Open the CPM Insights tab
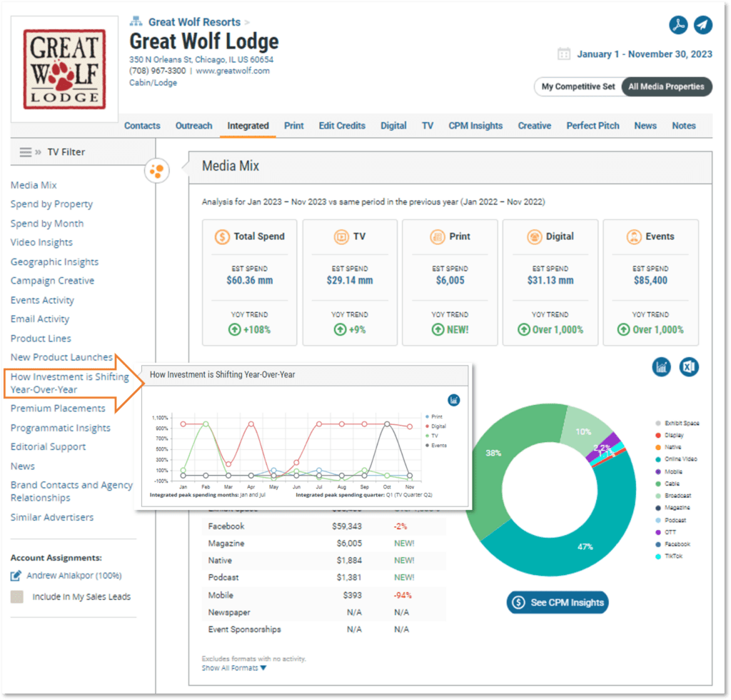The width and height of the screenshot is (731, 700). pos(475,126)
